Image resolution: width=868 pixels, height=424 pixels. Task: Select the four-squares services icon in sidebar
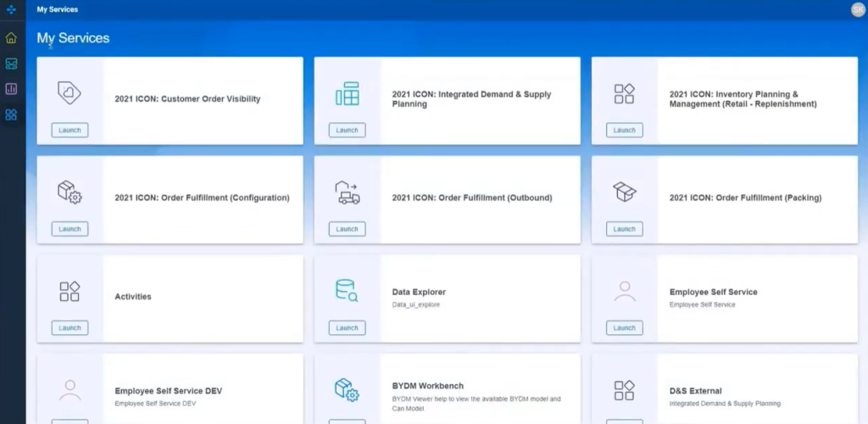[x=11, y=114]
